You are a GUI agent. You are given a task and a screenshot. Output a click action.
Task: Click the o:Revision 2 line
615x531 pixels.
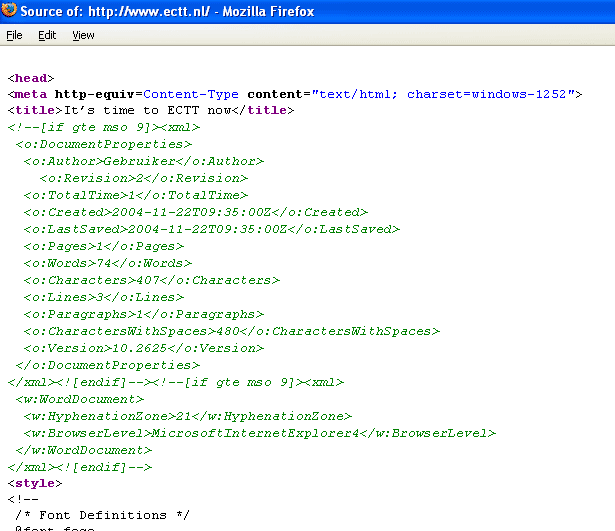pos(144,178)
